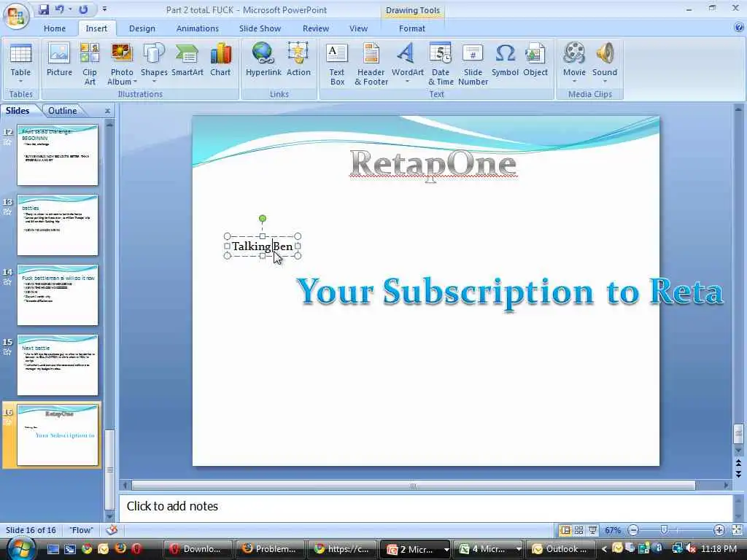The width and height of the screenshot is (747, 560).
Task: Open the Slide Show tab
Action: click(x=260, y=28)
